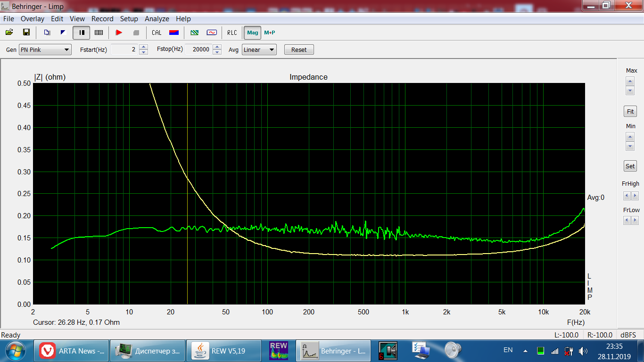
Task: Select the Mag magnitude view button
Action: tap(253, 33)
